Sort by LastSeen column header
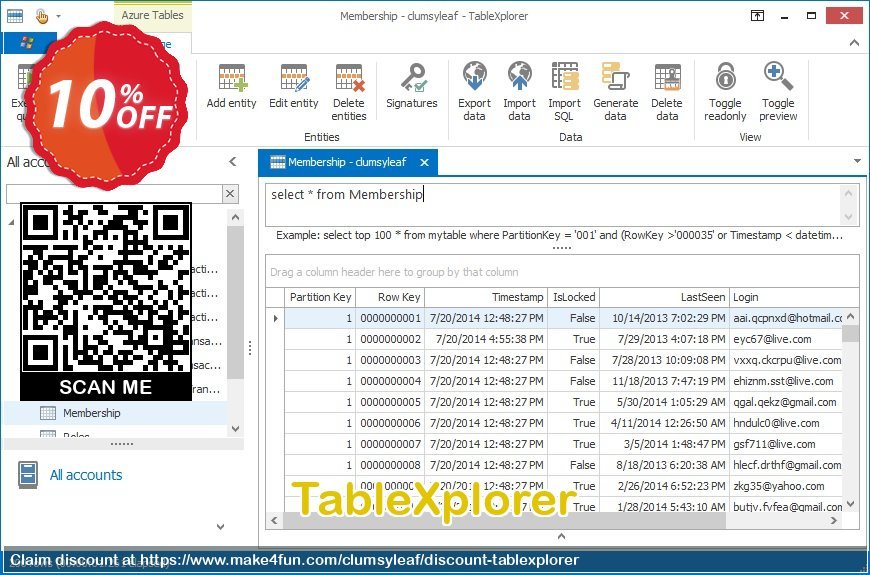Viewport: 870px width, 575px height. tap(665, 297)
